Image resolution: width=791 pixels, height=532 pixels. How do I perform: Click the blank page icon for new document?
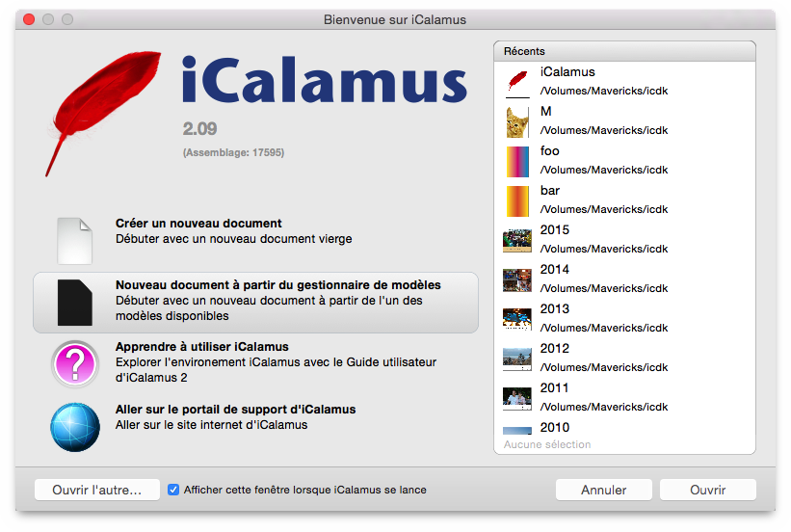74,241
